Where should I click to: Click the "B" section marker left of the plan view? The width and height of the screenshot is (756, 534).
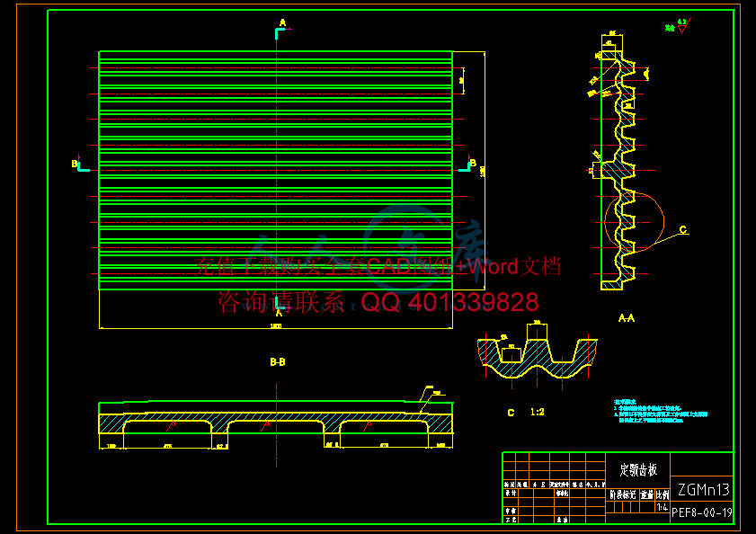point(75,164)
